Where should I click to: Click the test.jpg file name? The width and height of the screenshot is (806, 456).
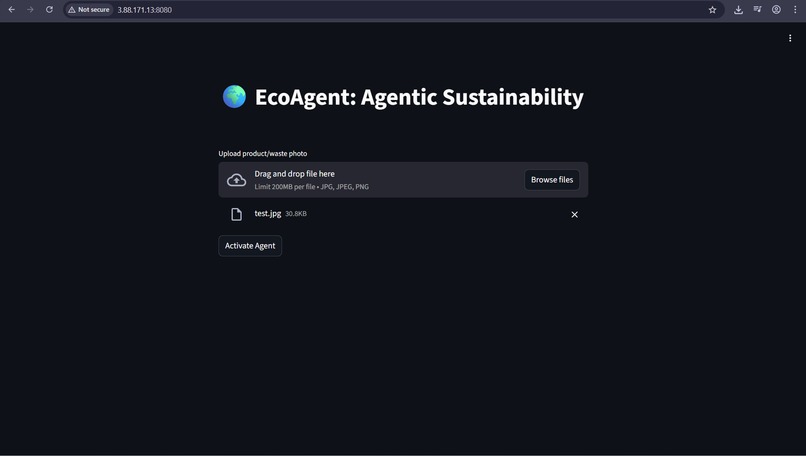268,213
